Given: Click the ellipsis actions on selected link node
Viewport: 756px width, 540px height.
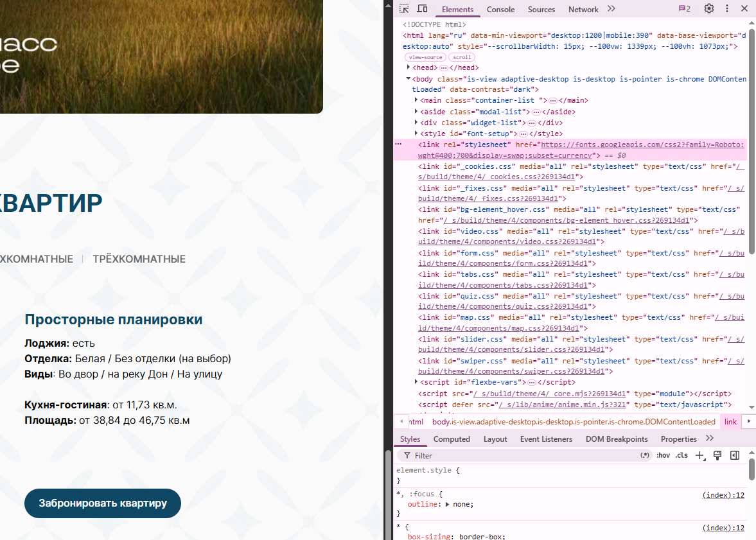Looking at the screenshot, I should [398, 144].
